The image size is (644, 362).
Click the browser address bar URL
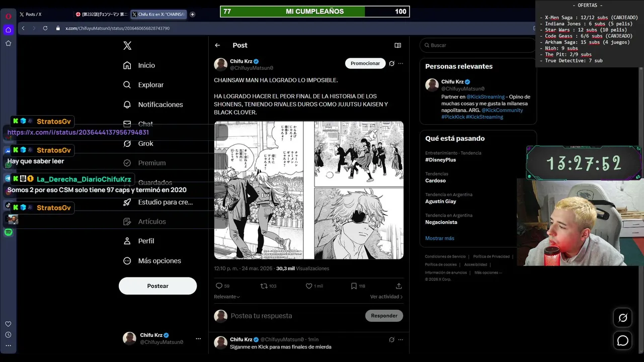tap(117, 28)
